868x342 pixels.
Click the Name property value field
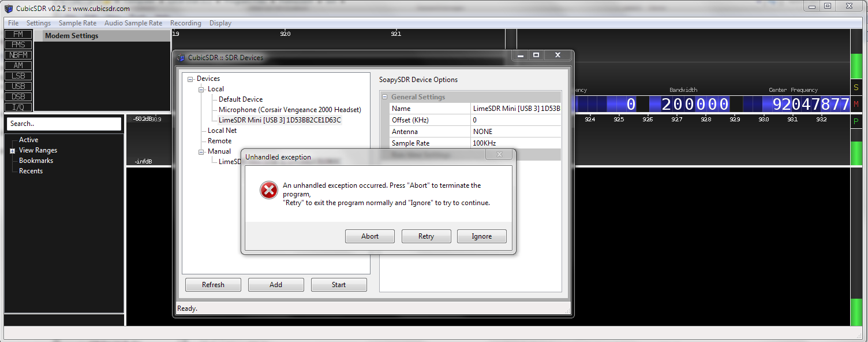click(515, 109)
